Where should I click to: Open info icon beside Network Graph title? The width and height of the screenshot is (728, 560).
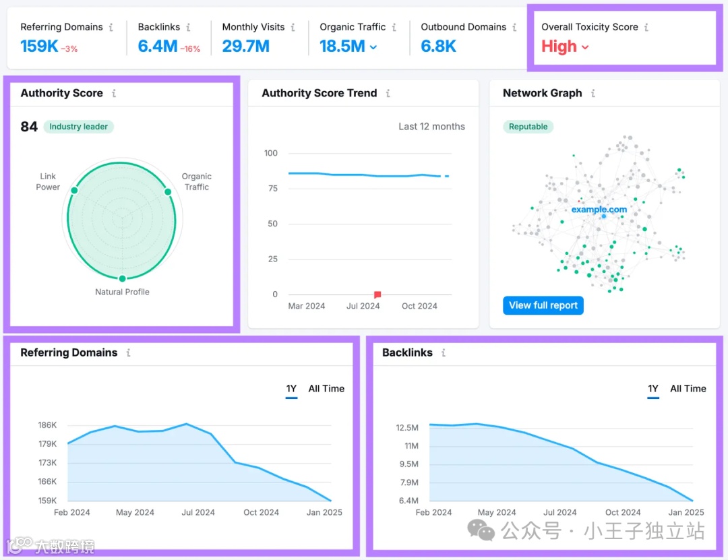tap(593, 93)
